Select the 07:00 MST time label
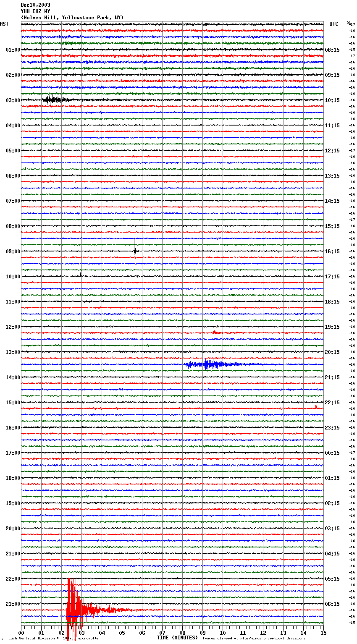The image size is (357, 644). point(13,201)
